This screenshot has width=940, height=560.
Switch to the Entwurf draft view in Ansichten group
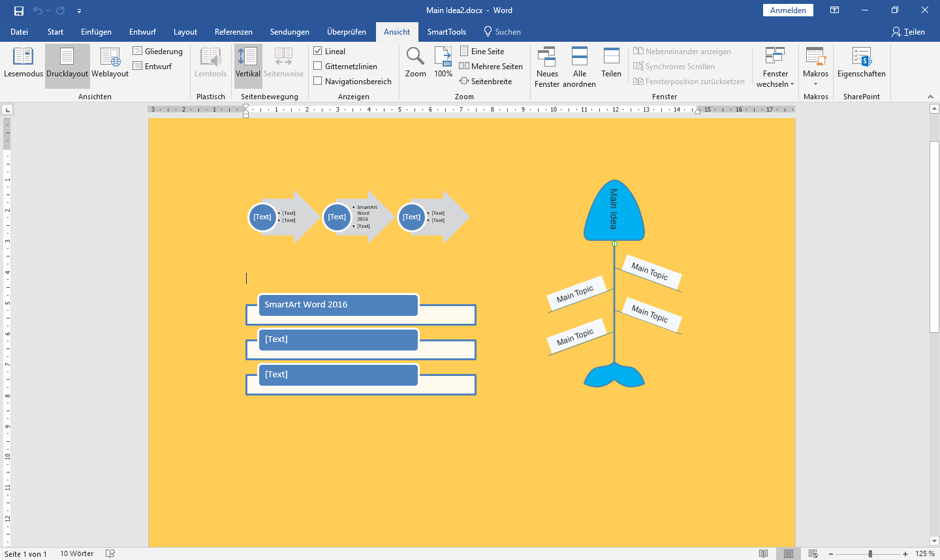[152, 66]
